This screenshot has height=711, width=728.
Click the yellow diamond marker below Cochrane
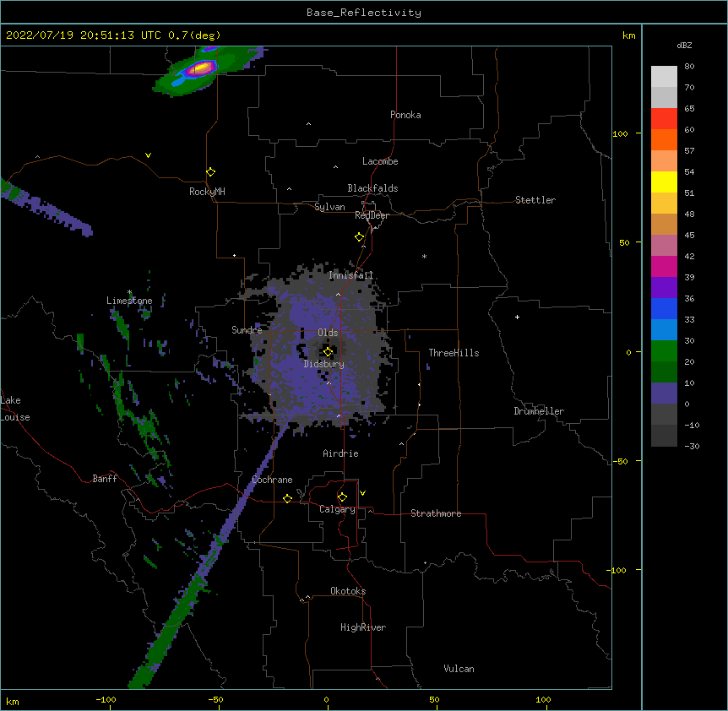tap(287, 498)
